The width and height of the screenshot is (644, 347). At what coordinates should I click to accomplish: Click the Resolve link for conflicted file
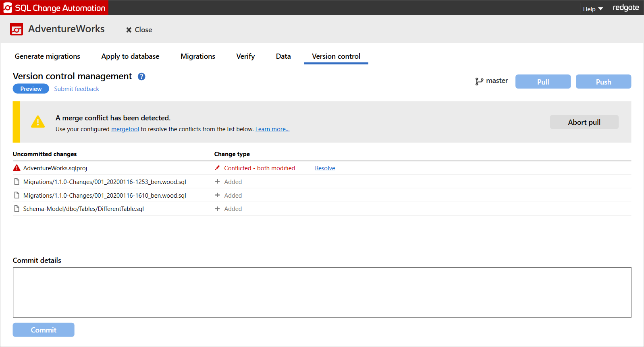[325, 168]
